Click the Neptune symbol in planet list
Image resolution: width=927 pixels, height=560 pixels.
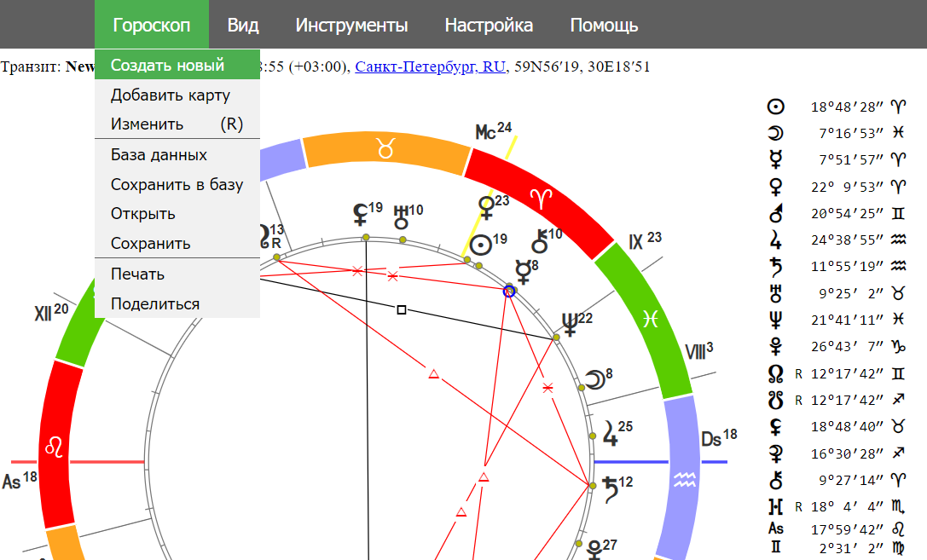[x=775, y=320]
